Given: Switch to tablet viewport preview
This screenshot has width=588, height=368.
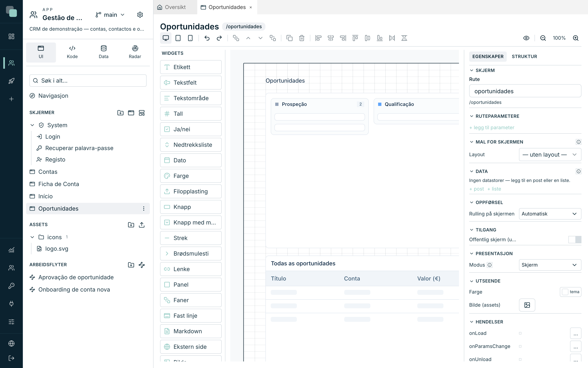Looking at the screenshot, I should click(x=178, y=38).
